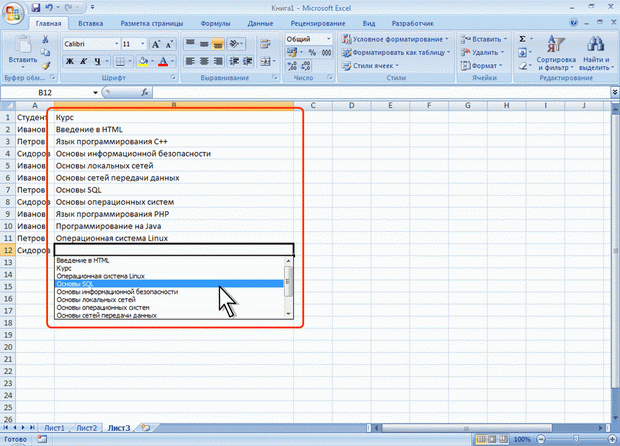Open the borders button

point(120,61)
